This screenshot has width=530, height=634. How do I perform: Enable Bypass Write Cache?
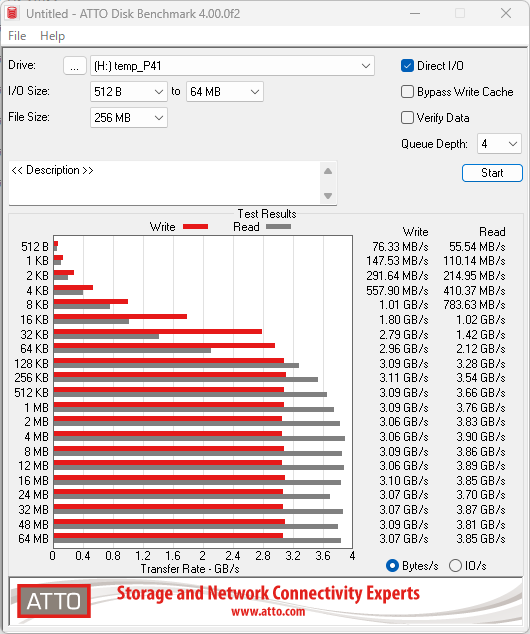pos(407,92)
